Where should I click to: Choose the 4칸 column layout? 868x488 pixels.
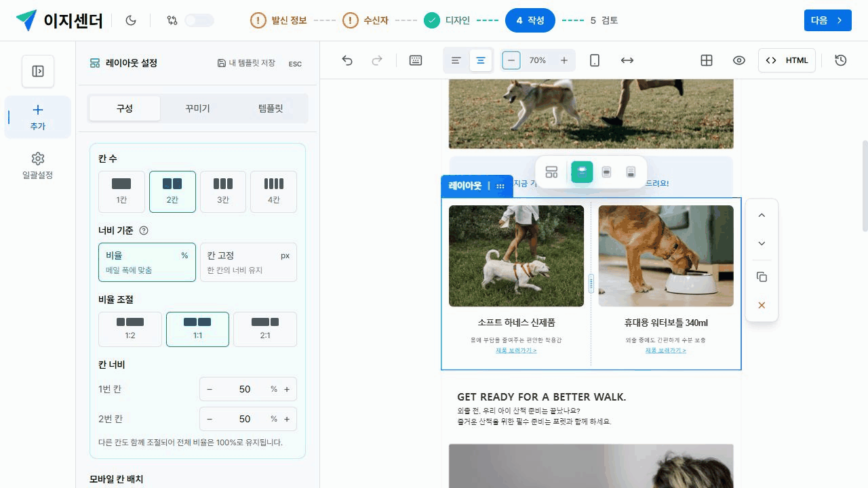coord(273,192)
